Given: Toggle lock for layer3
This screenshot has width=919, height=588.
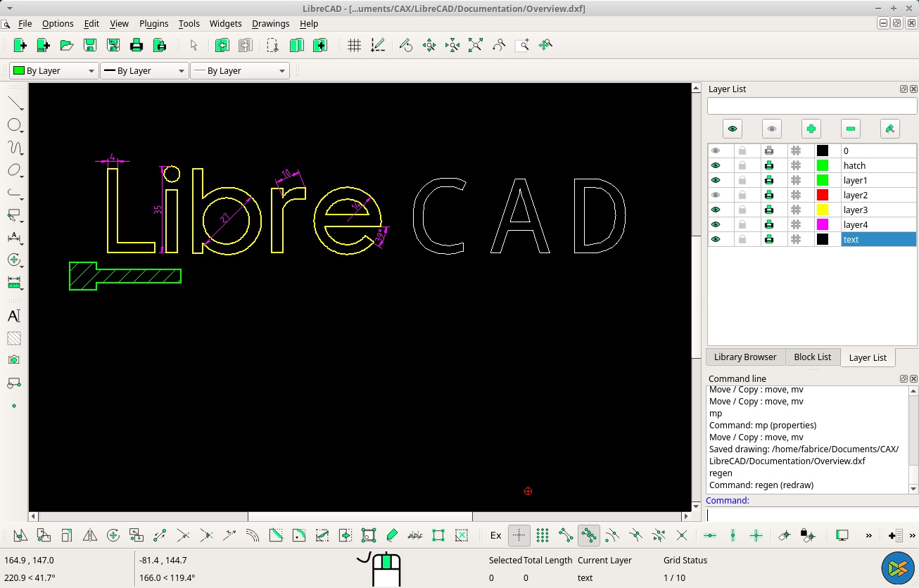Looking at the screenshot, I should tap(742, 210).
